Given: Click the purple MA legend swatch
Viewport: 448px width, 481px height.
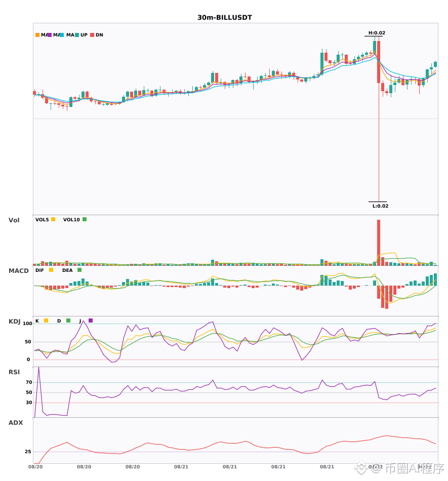Looking at the screenshot, I should (50, 35).
